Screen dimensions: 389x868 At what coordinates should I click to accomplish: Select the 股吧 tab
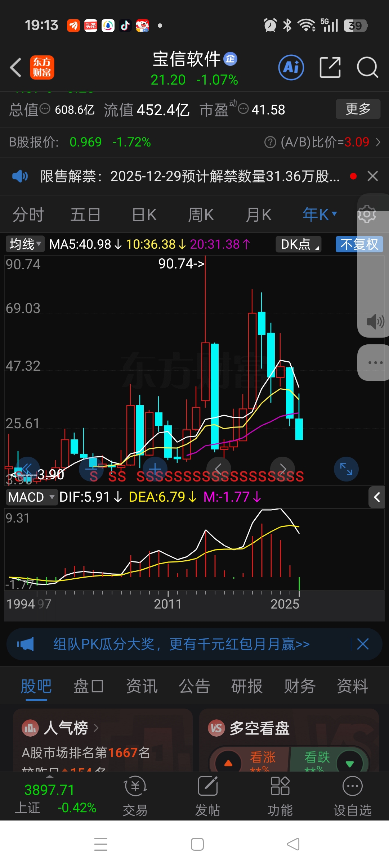point(36,687)
